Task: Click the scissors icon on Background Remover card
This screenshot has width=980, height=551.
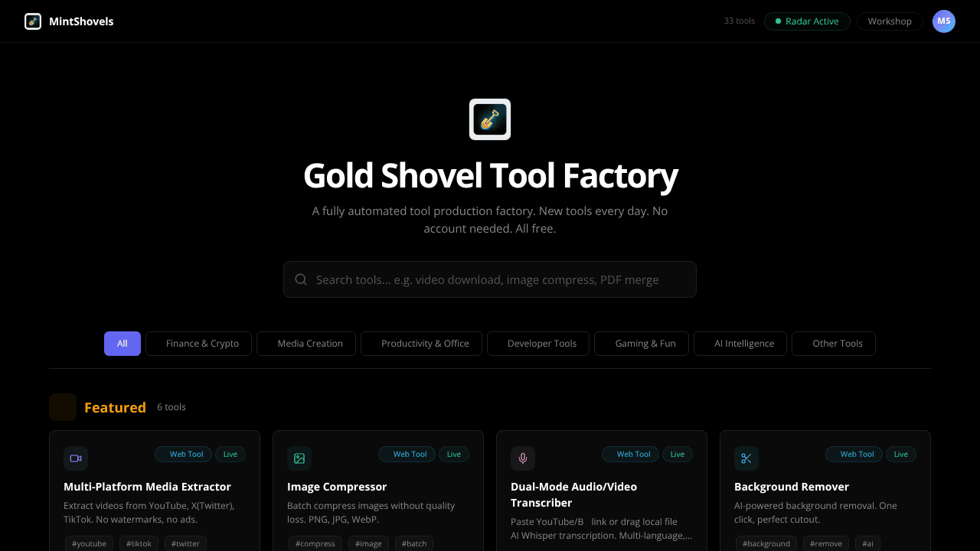Action: click(746, 458)
